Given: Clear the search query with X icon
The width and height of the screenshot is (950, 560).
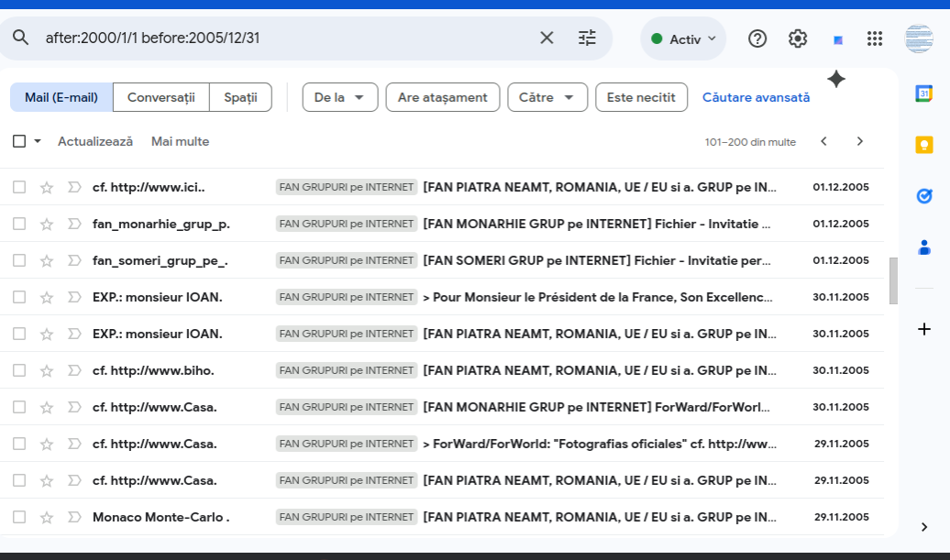Looking at the screenshot, I should point(547,38).
